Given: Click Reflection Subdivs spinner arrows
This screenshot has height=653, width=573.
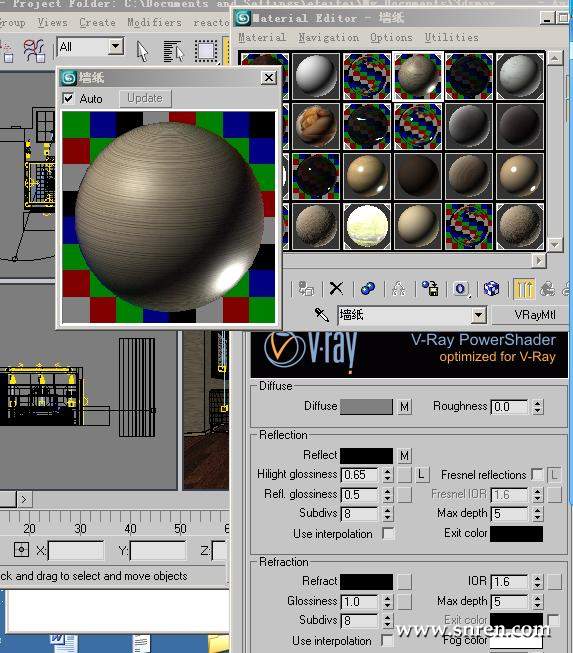Looking at the screenshot, I should [387, 514].
